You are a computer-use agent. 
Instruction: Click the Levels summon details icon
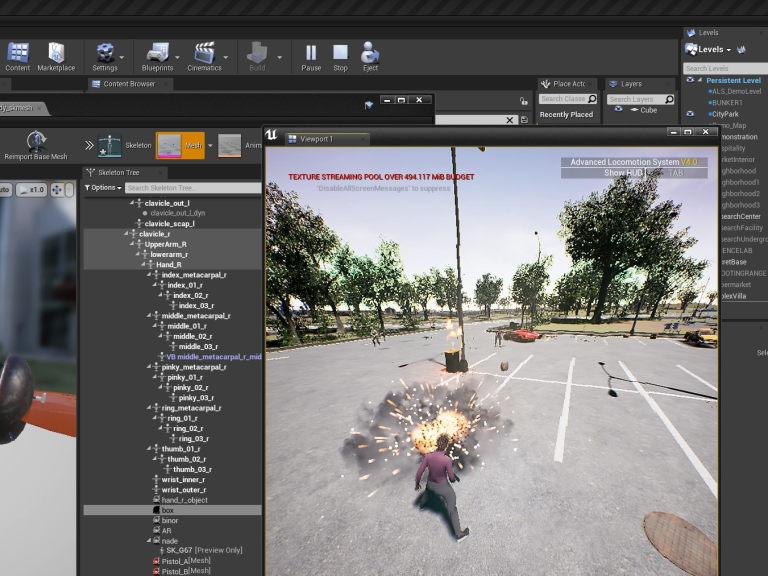[741, 49]
